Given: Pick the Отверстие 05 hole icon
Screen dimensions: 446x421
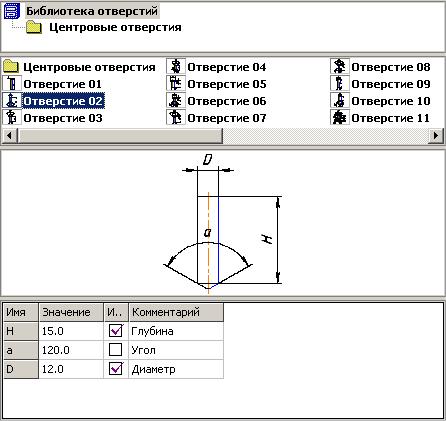Looking at the screenshot, I should 176,84.
